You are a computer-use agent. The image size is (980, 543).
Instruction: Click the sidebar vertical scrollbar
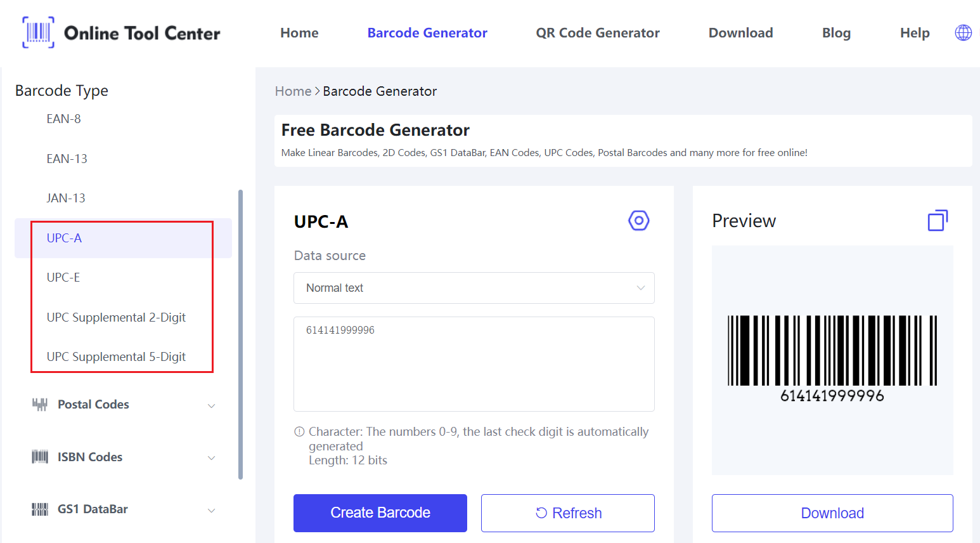[x=240, y=334]
